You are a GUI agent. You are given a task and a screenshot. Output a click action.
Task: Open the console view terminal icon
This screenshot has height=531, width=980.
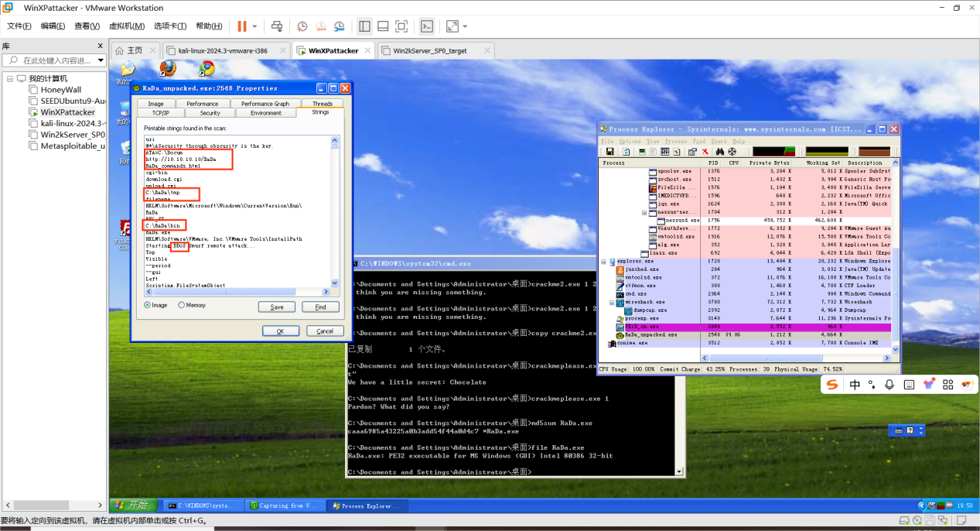coord(427,26)
